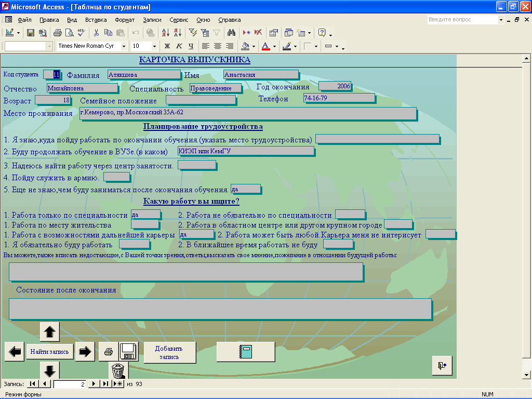Screen dimensions: 532x399
Task: Open Find with binoculars icon
Action: point(231,33)
